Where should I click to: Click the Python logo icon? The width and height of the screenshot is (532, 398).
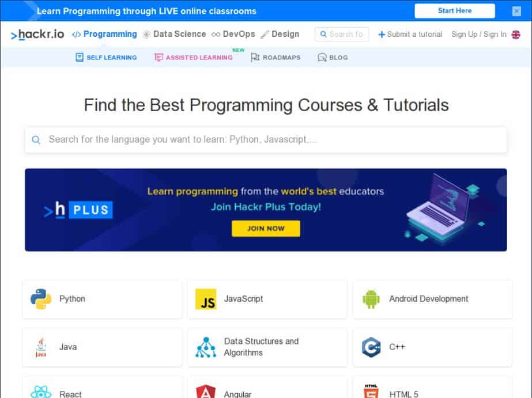pos(41,299)
